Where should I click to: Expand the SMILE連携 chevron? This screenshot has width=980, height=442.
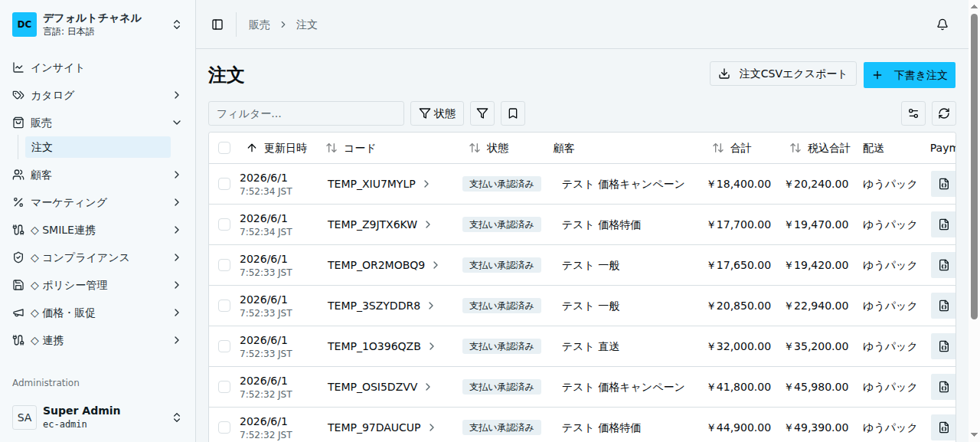177,230
